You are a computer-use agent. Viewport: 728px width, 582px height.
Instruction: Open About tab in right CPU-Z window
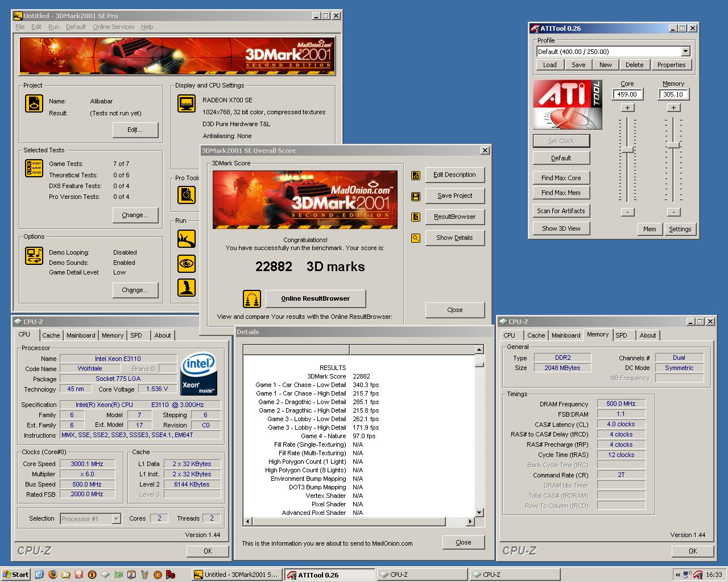(x=648, y=335)
